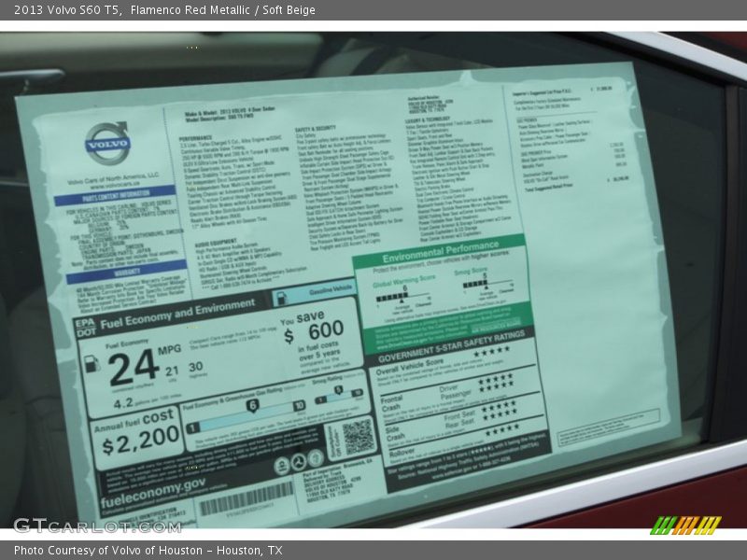
Task: Click the GTCarLot.com watermark logo
Action: (97, 525)
